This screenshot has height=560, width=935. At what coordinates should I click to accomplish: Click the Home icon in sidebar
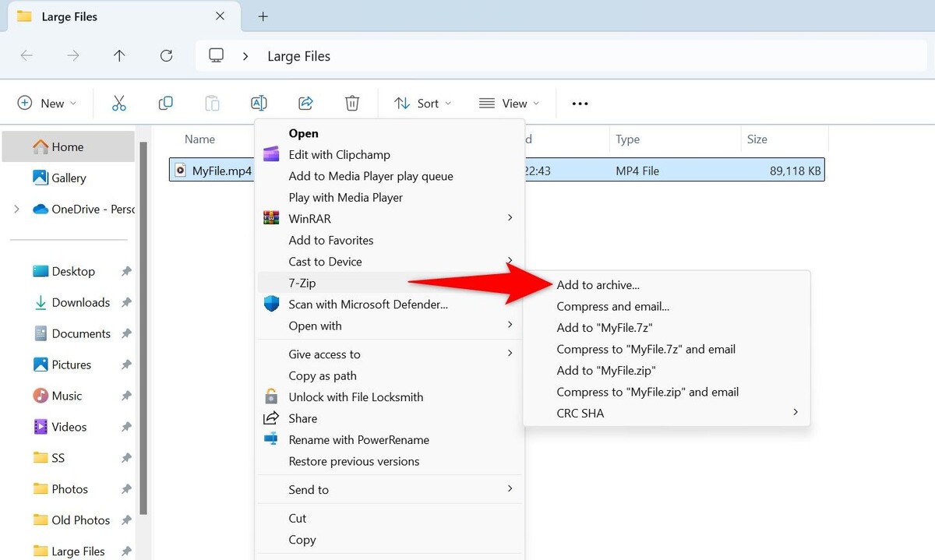coord(40,146)
